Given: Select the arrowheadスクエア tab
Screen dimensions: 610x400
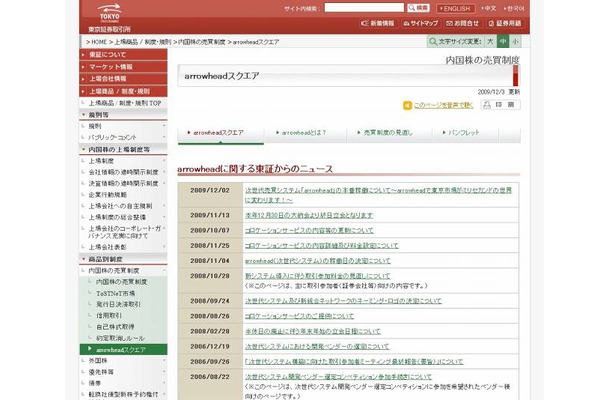Looking at the screenshot, I should point(221,133).
